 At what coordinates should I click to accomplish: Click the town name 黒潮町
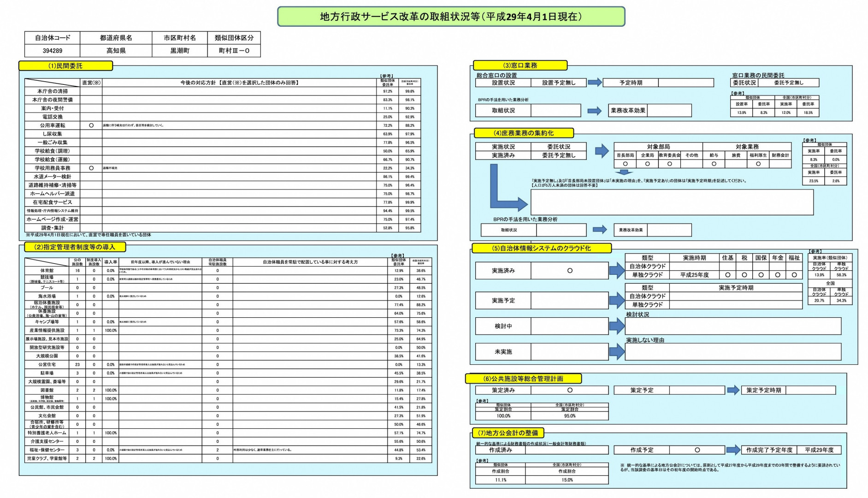[180, 51]
